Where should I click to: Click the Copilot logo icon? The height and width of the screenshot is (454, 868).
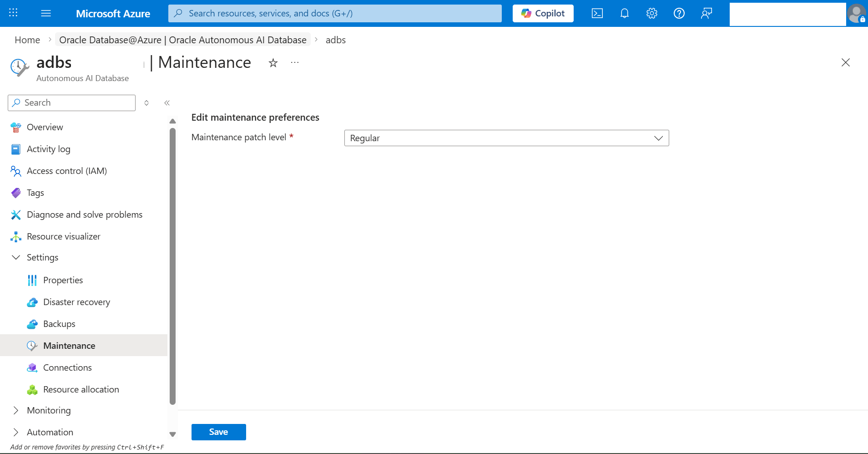[526, 13]
